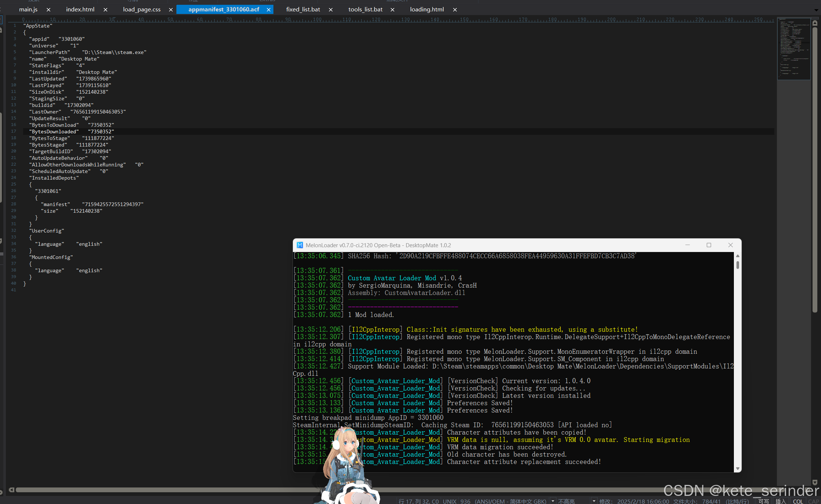
Task: Expand the tab list dropdown arrow
Action: point(816,10)
